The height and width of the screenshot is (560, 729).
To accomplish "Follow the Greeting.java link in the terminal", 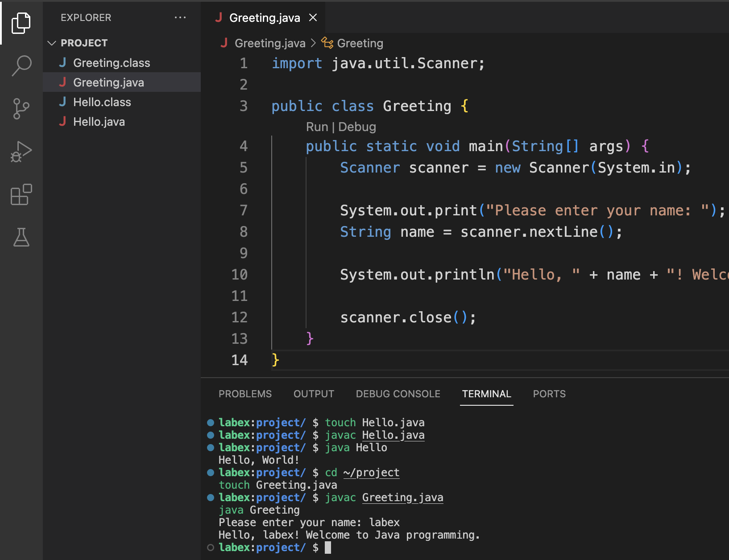I will click(x=402, y=497).
